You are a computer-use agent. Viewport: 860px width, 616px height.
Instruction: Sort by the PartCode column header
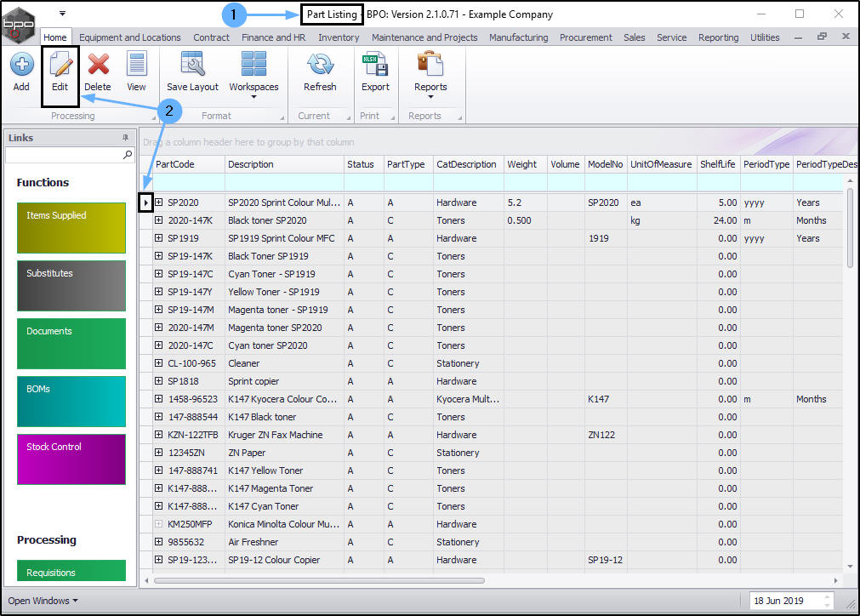pyautogui.click(x=189, y=164)
